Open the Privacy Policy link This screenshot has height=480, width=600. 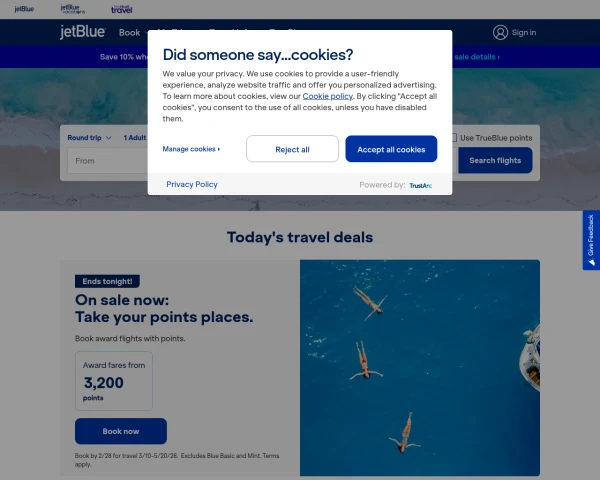click(x=192, y=185)
